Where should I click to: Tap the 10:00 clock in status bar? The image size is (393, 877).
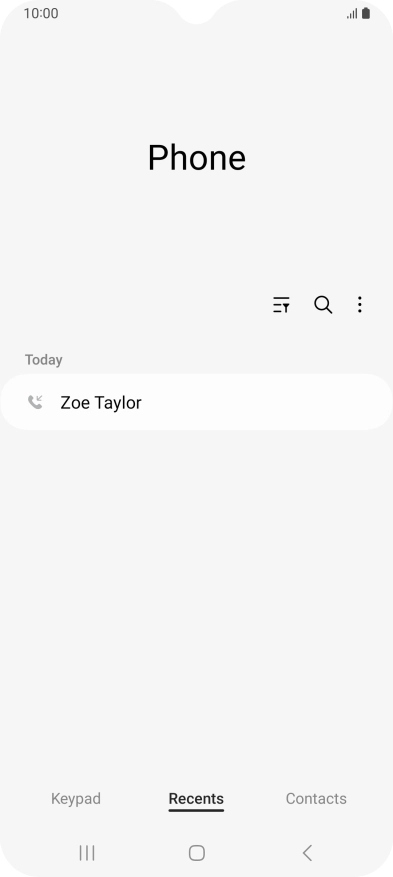coord(41,13)
